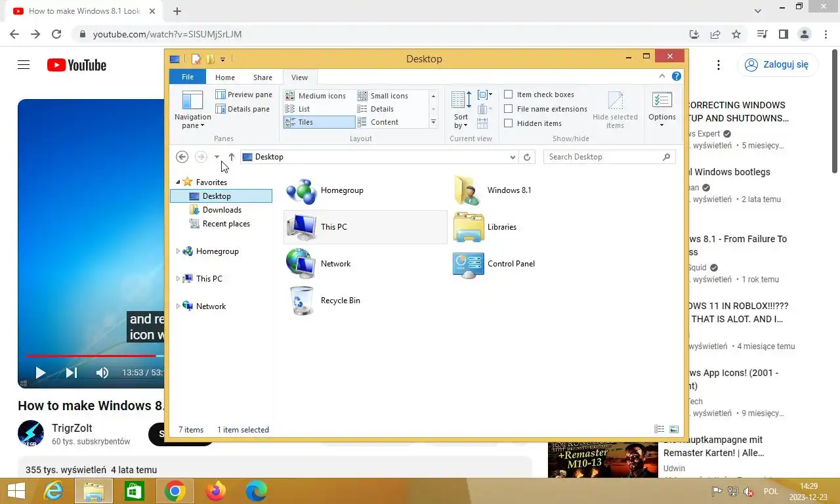Open the Sort by dropdown
Image resolution: width=840 pixels, height=504 pixels.
click(x=461, y=110)
